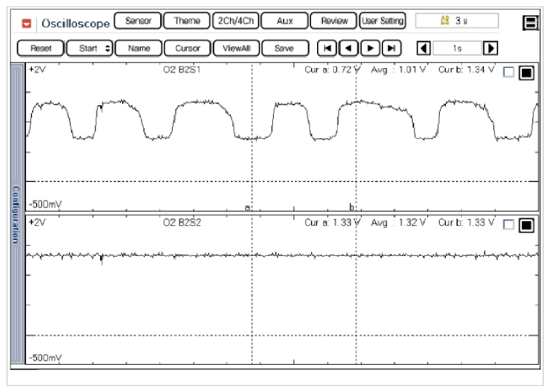
Task: Click the window layout icon at top right
Action: tap(531, 23)
